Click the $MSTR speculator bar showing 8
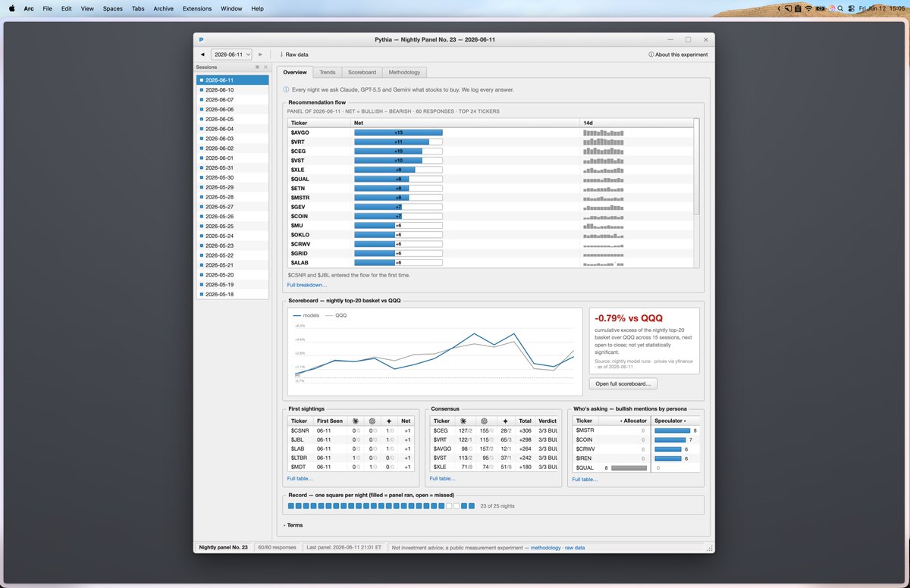This screenshot has height=588, width=910. 673,430
